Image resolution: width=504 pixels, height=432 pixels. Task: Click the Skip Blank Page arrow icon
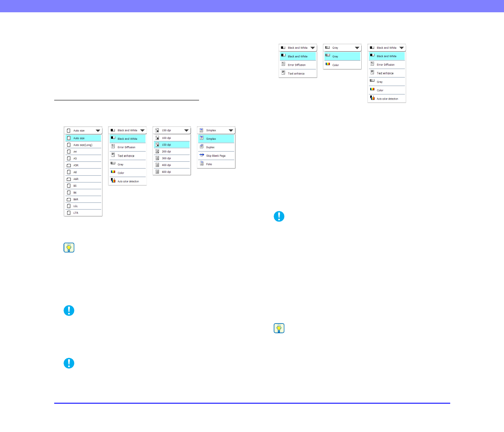202,155
